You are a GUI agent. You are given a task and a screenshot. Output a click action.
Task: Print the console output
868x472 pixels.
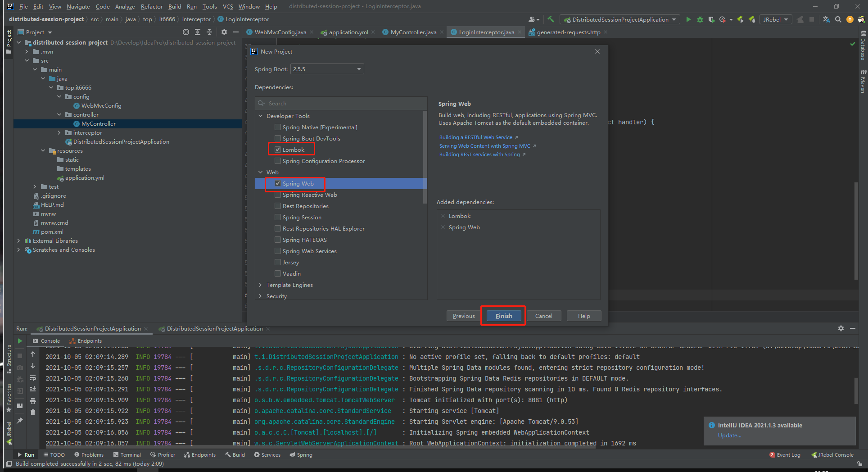(x=33, y=401)
